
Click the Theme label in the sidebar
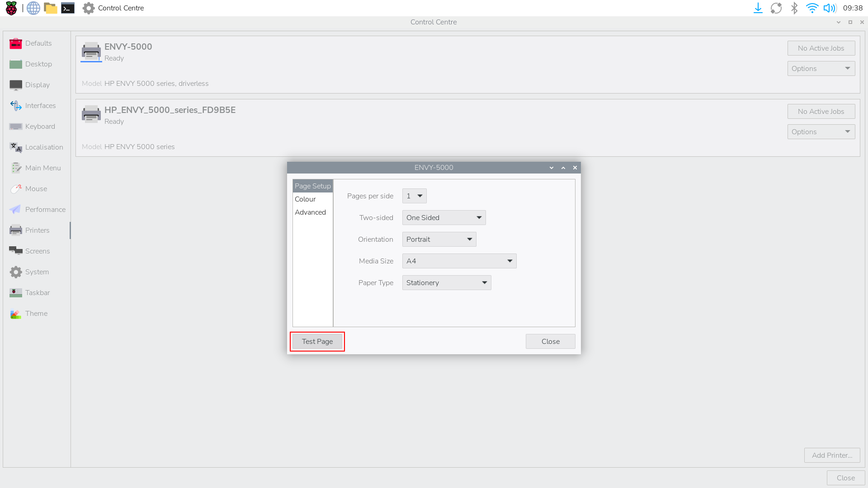click(x=36, y=314)
